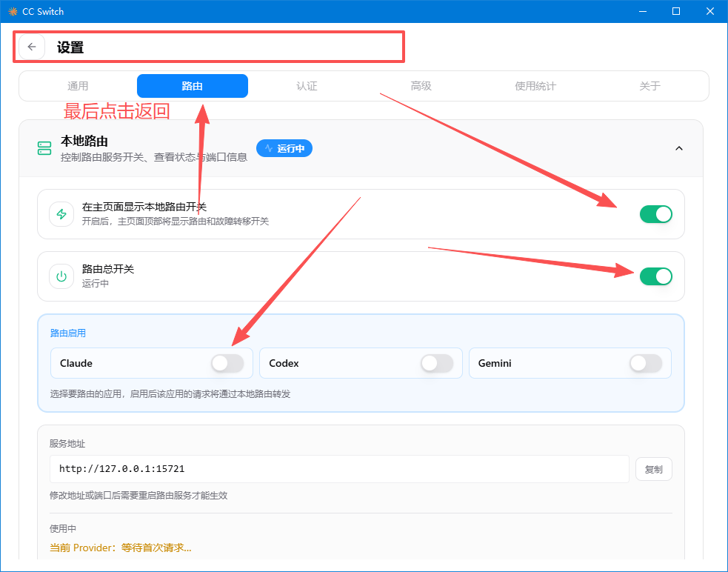This screenshot has height=572, width=728.
Task: Switch to the 关于 tab
Action: click(650, 86)
